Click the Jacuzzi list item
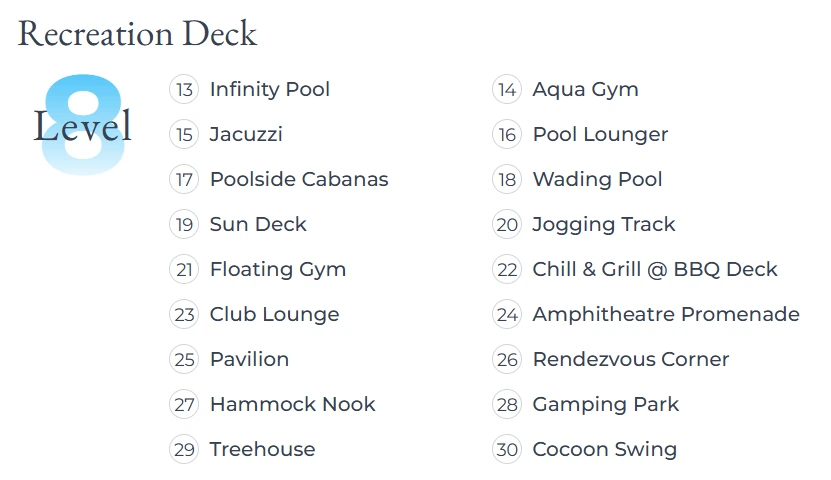The height and width of the screenshot is (480, 831). point(246,134)
